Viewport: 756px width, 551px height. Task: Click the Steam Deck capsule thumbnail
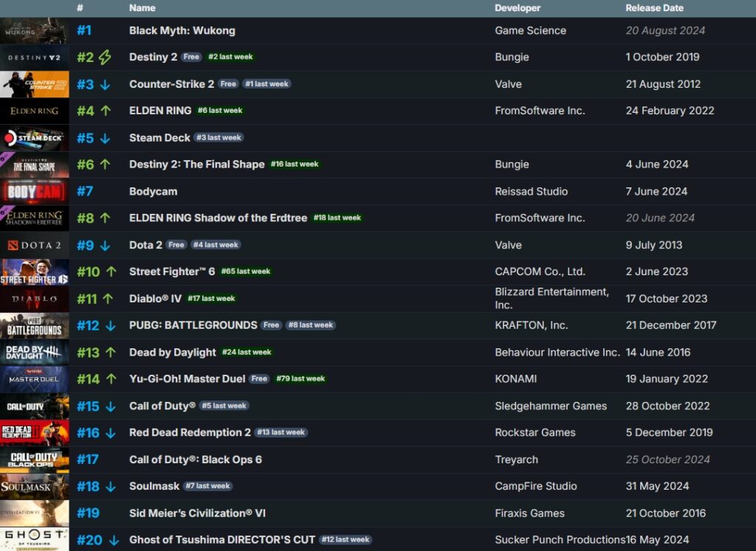click(x=34, y=137)
